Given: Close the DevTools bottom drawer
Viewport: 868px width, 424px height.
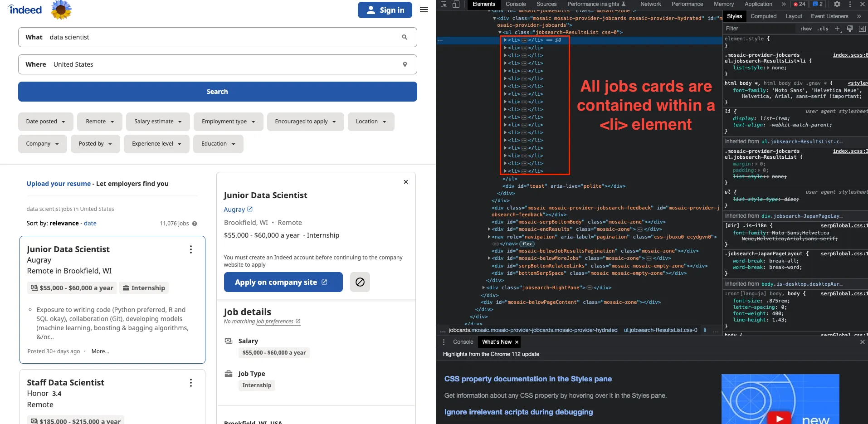Looking at the screenshot, I should point(863,342).
